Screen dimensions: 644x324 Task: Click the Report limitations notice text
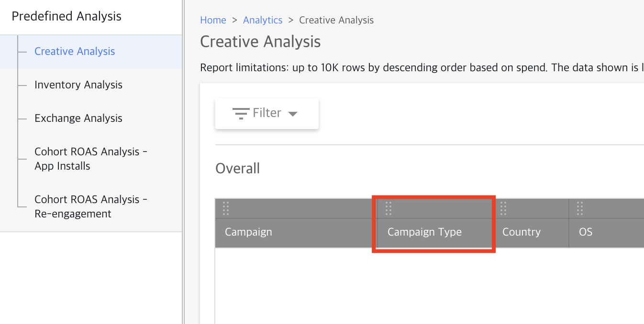point(422,67)
